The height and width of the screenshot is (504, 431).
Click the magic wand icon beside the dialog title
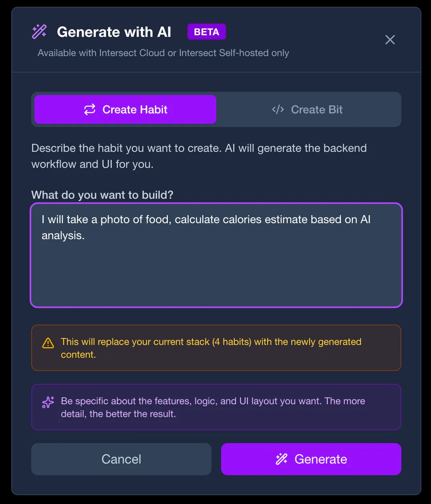point(39,31)
